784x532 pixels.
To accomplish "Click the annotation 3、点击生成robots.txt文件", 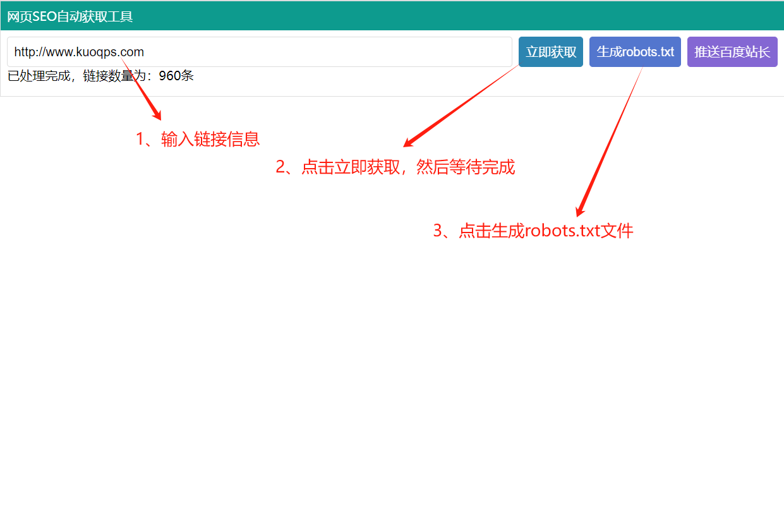I will 533,231.
